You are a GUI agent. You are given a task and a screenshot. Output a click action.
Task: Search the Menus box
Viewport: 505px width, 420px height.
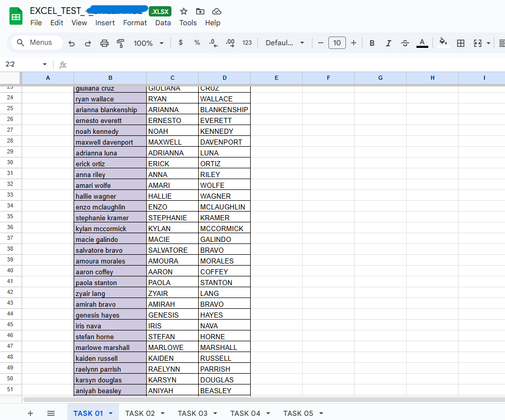[x=37, y=43]
